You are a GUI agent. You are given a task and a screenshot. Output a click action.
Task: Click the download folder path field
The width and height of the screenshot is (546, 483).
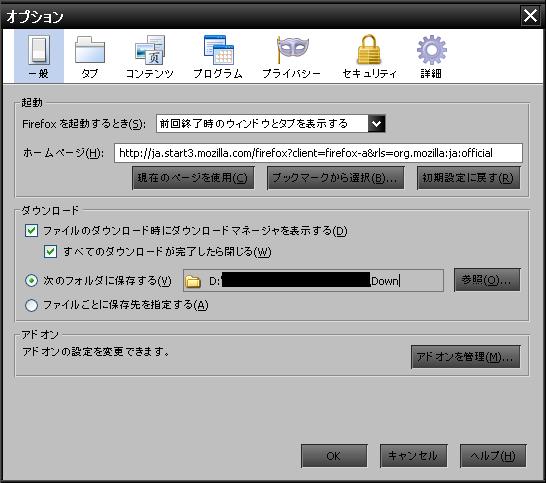click(313, 280)
